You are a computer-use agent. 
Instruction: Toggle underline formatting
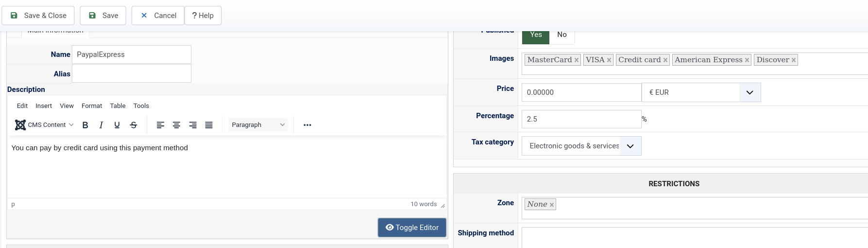pyautogui.click(x=117, y=125)
